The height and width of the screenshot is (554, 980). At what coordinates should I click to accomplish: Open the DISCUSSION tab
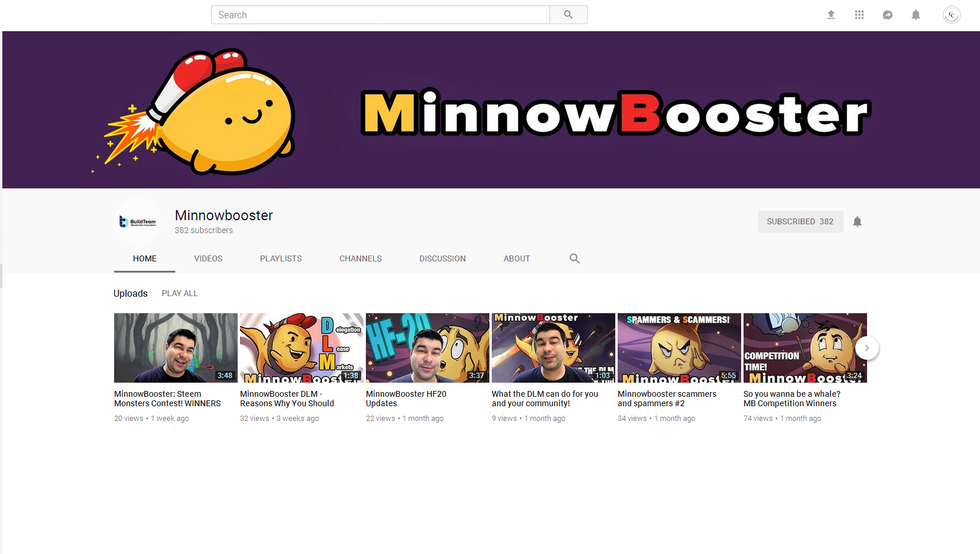(x=442, y=258)
